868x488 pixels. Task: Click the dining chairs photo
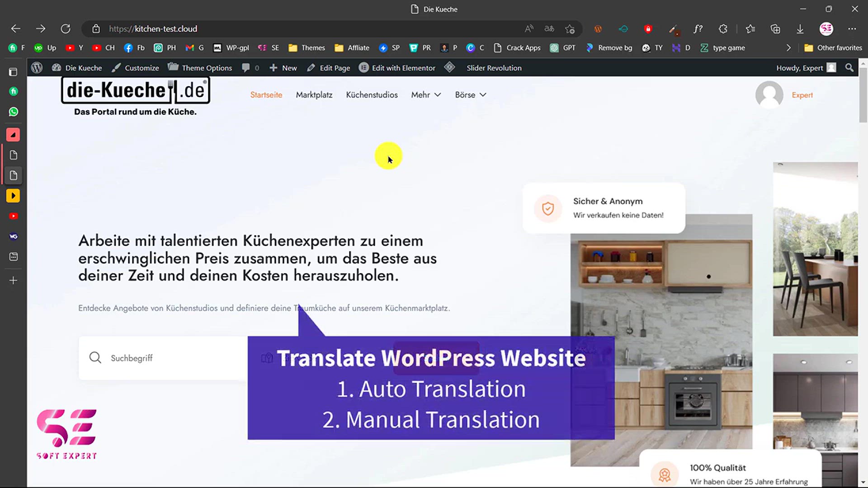815,249
